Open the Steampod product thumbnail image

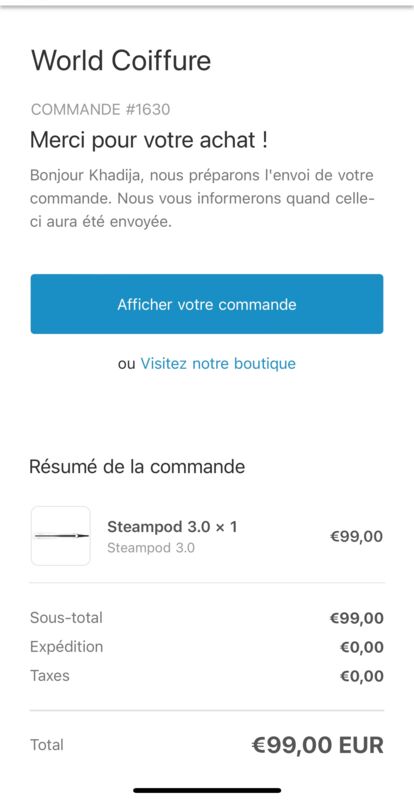click(x=61, y=536)
